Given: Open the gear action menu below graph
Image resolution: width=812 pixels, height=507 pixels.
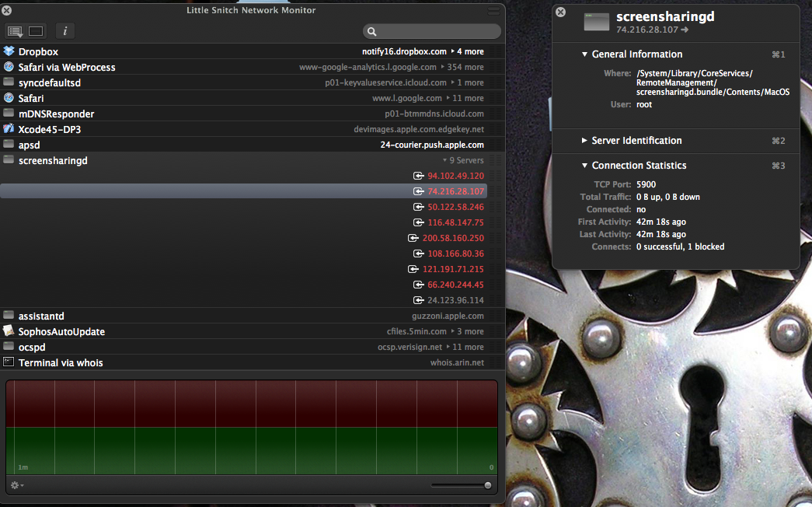Looking at the screenshot, I should tap(17, 485).
